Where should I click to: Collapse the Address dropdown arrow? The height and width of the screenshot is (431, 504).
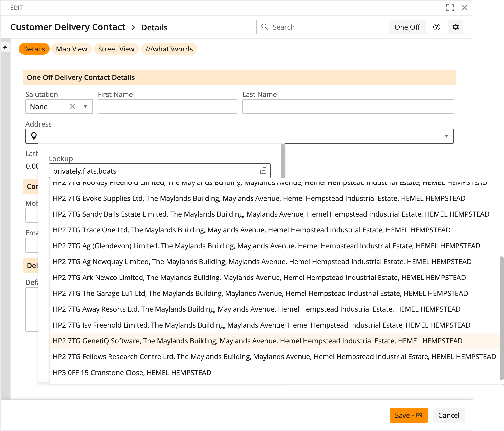click(446, 136)
